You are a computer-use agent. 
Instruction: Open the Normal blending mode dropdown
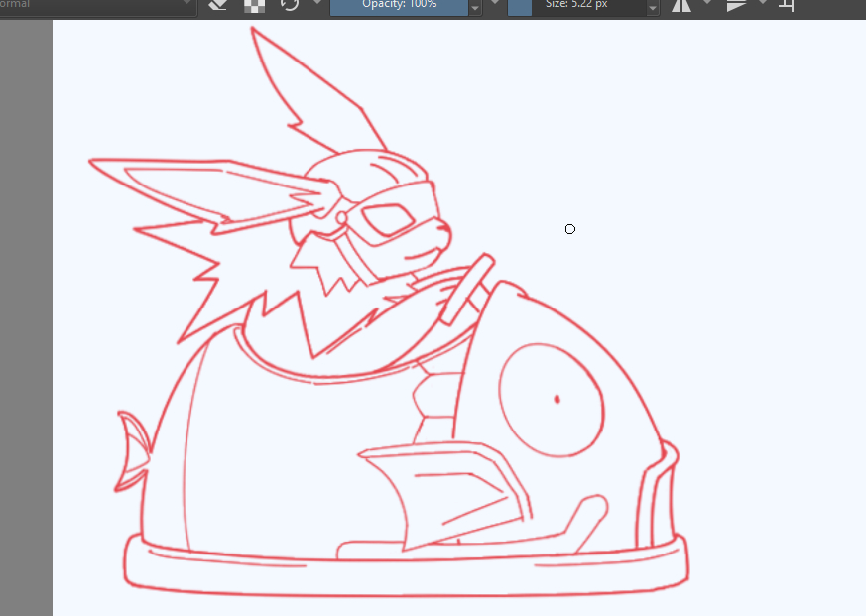pyautogui.click(x=97, y=5)
